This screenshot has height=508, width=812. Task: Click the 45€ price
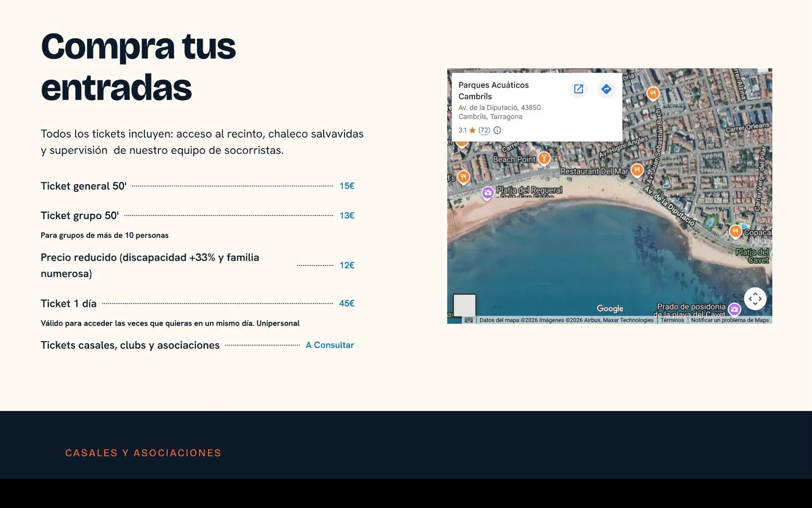[x=347, y=303]
